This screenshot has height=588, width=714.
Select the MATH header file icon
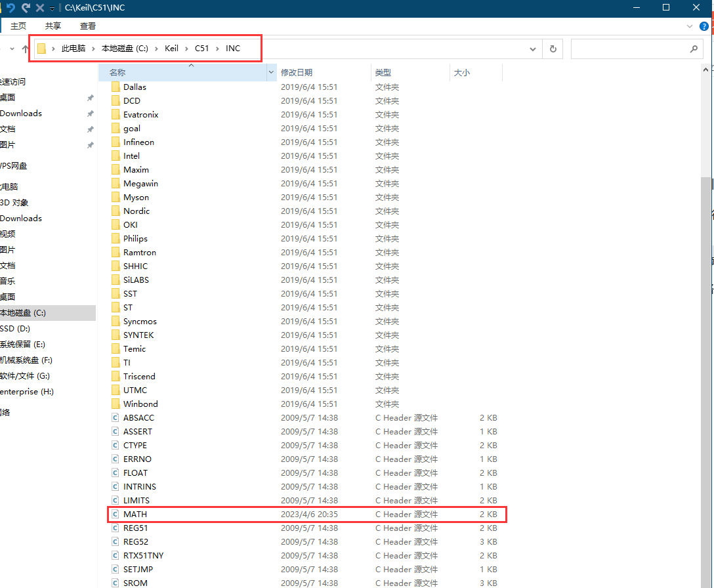[115, 514]
